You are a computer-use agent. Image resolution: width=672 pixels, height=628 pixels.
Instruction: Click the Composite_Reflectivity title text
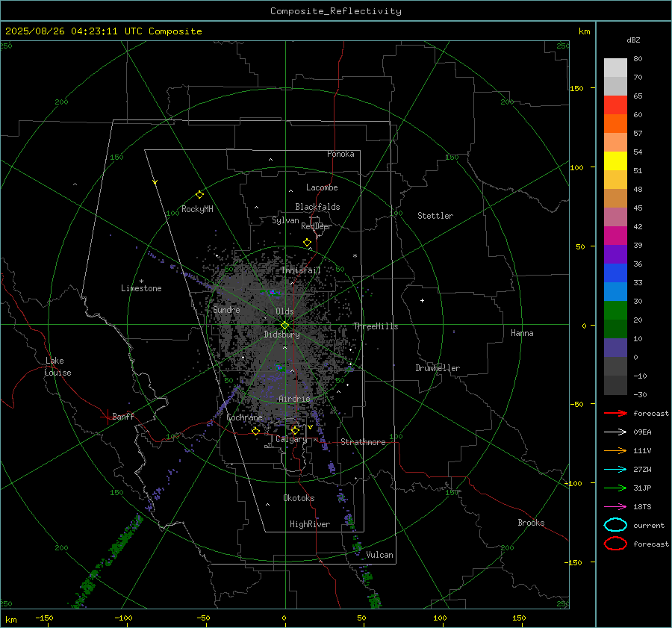(336, 11)
